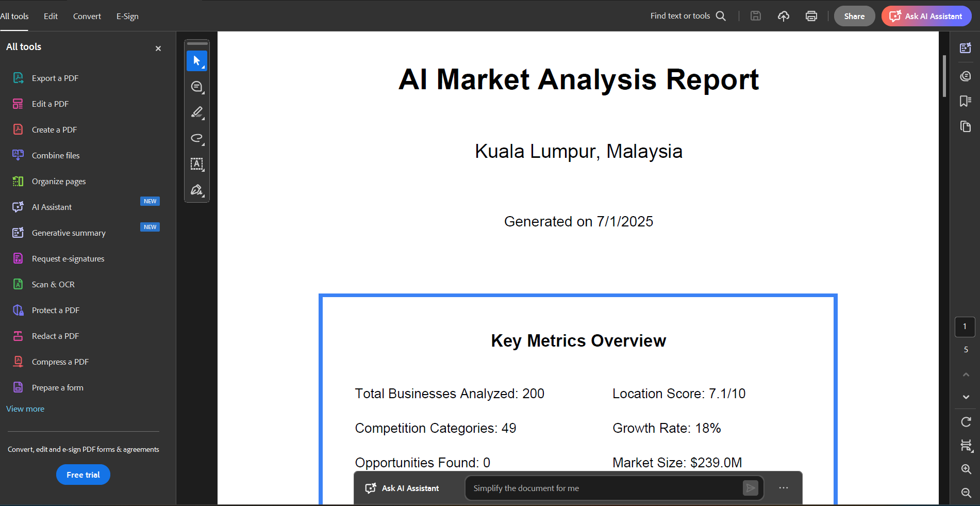This screenshot has width=980, height=506.
Task: Close the All tools panel
Action: click(x=158, y=48)
